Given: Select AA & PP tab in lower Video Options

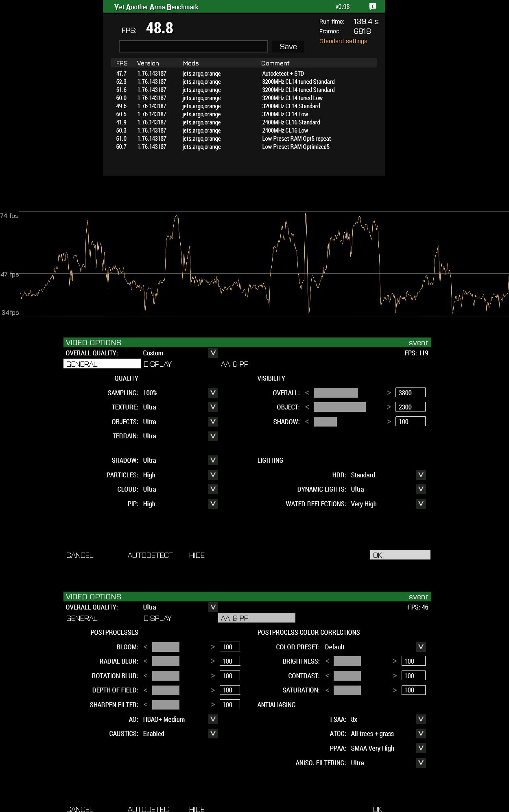Looking at the screenshot, I should tap(257, 618).
